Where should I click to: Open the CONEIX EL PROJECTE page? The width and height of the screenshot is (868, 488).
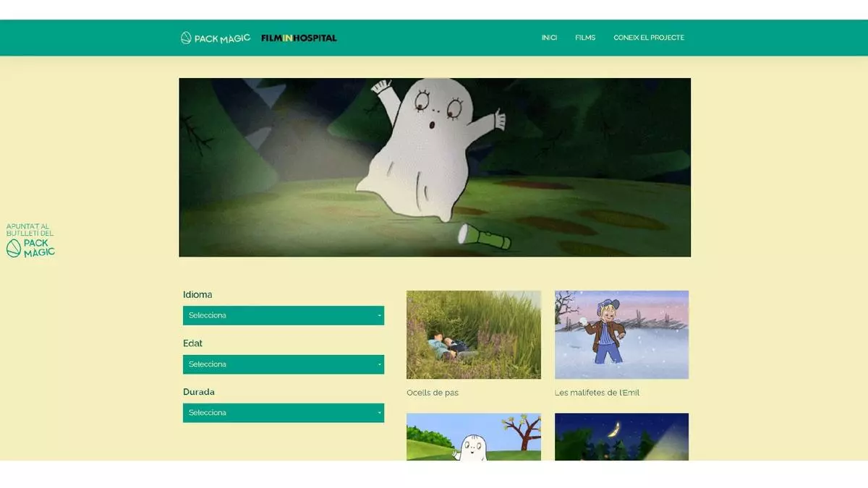tap(648, 38)
